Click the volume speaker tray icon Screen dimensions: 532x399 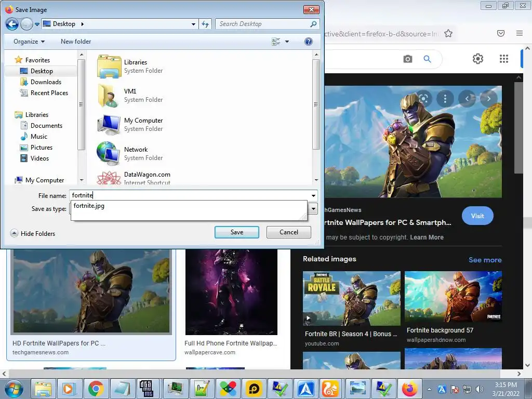[480, 389]
